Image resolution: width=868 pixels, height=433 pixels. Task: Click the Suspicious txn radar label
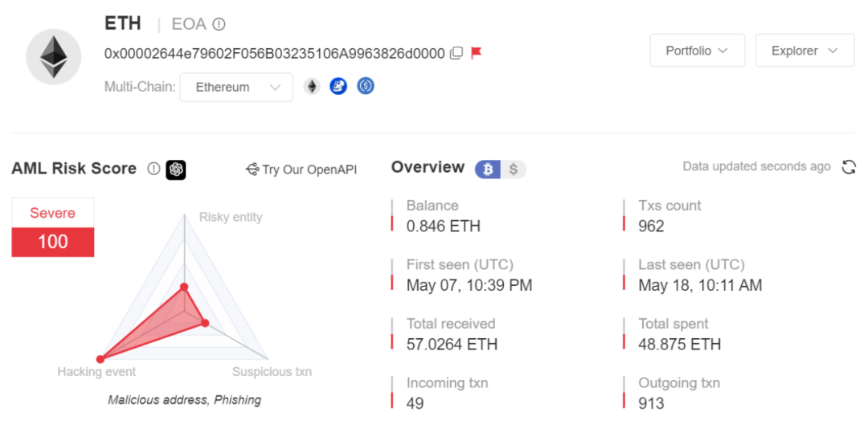click(x=272, y=372)
